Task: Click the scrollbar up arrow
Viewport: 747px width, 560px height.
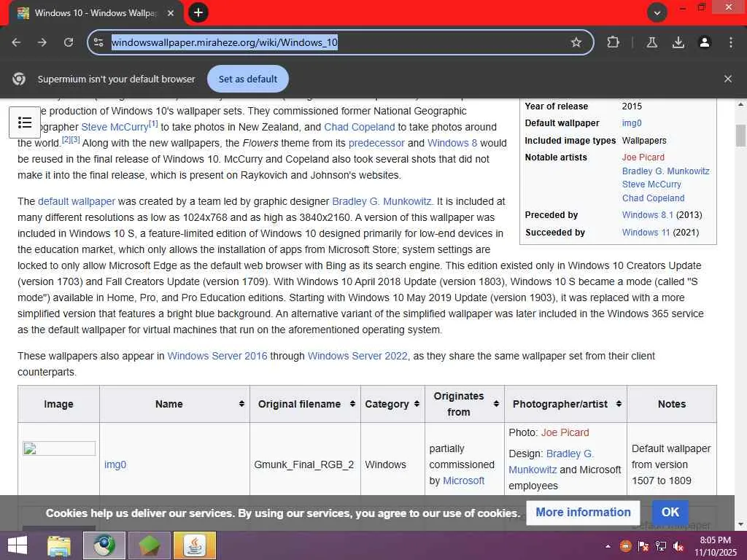Action: [x=740, y=104]
